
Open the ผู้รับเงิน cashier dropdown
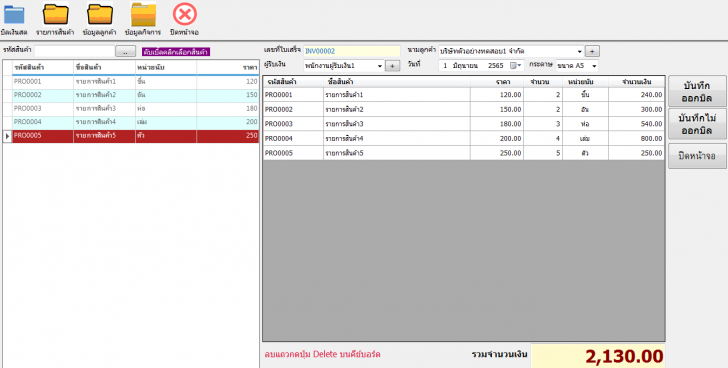pos(379,66)
